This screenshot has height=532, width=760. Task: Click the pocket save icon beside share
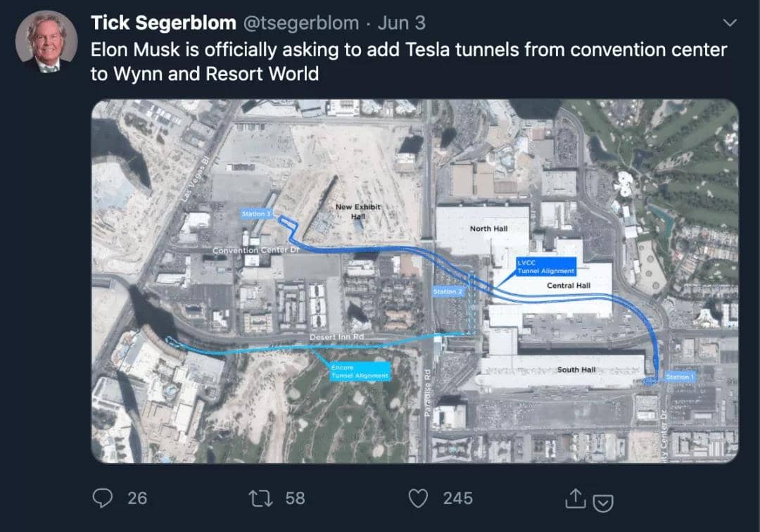point(604,502)
